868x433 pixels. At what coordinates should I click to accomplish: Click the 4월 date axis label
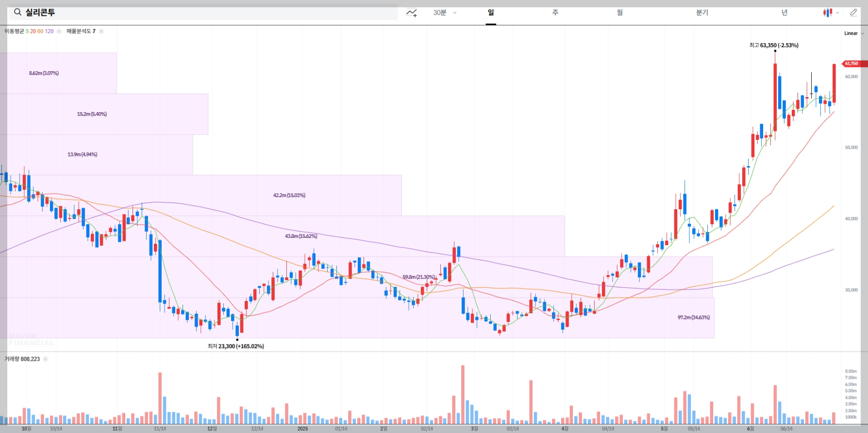pyautogui.click(x=565, y=429)
